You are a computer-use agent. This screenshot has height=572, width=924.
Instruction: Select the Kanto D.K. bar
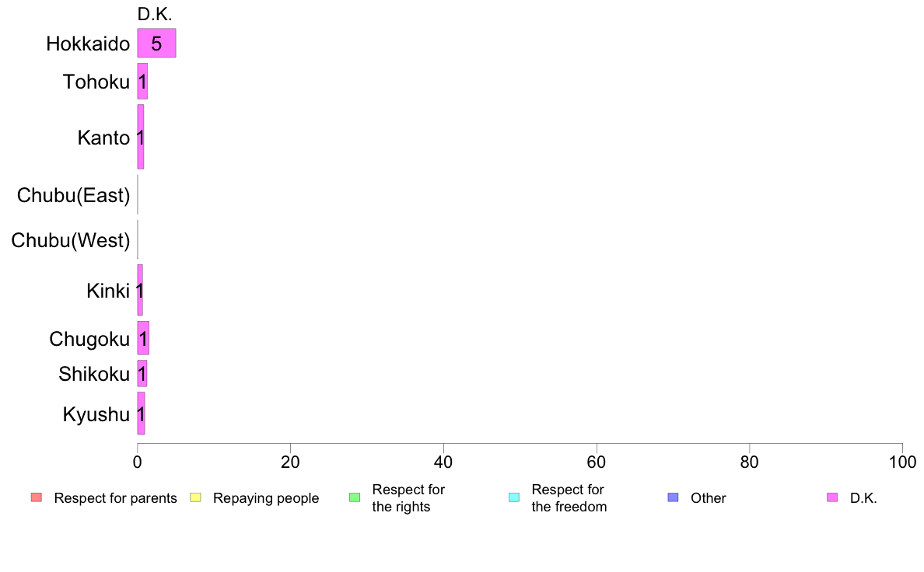pos(141,137)
